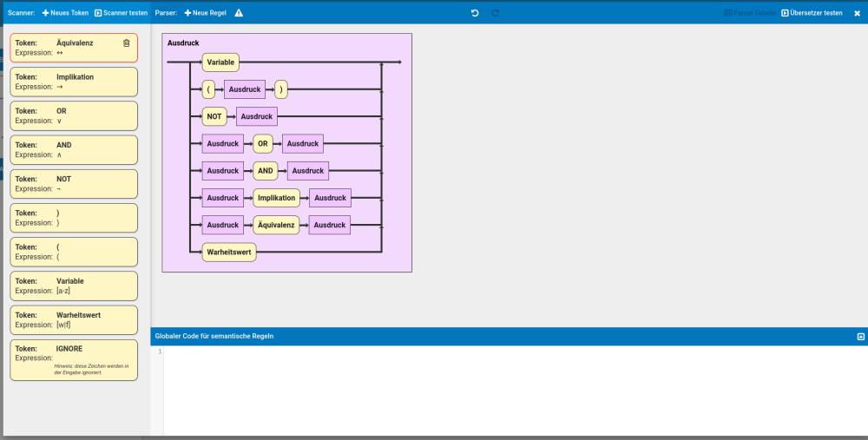Click the Ausdruck node before OR
This screenshot has width=868, height=440.
[222, 144]
